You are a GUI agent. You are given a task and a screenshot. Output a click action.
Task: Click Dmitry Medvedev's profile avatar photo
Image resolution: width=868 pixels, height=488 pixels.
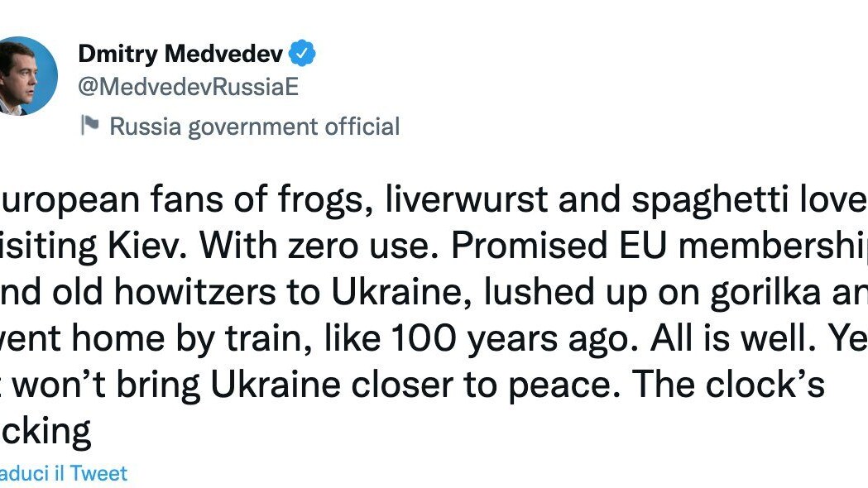click(x=26, y=76)
